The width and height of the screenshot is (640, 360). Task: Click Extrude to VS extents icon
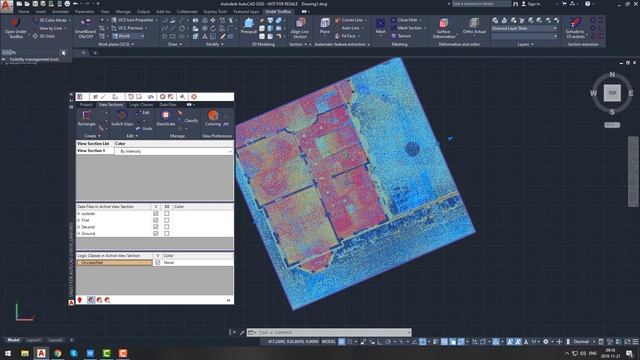coord(575,23)
